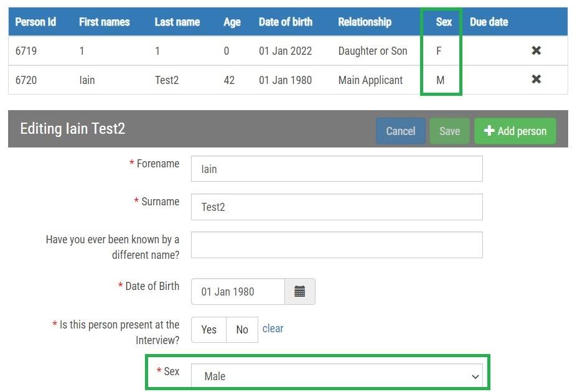Open the Date of Birth calendar picker
This screenshot has width=585, height=392.
pos(299,291)
